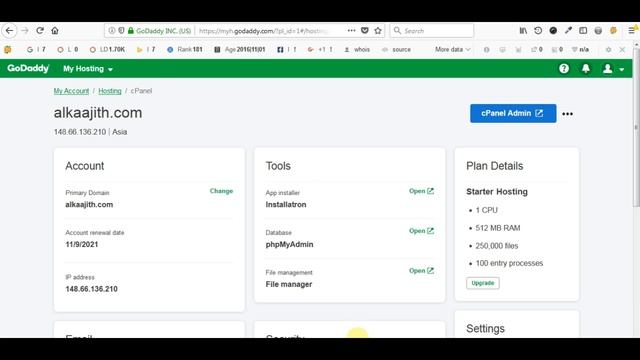The image size is (640, 360).
Task: Click the Age 2016|11|01 item
Action: click(x=240, y=49)
